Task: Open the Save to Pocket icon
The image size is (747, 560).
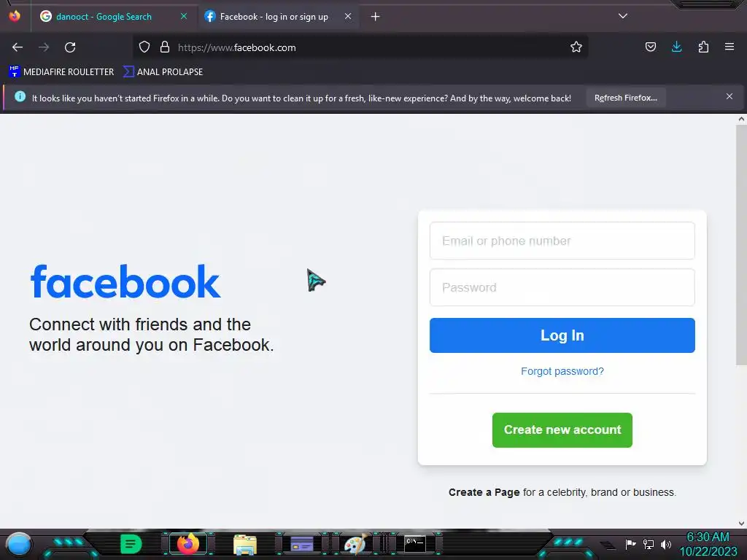Action: [x=650, y=47]
